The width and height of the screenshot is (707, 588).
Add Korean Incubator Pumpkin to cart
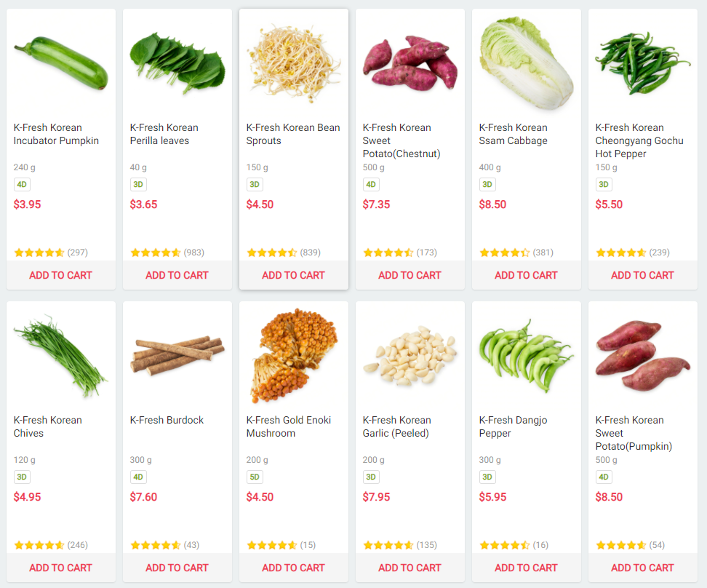point(61,275)
